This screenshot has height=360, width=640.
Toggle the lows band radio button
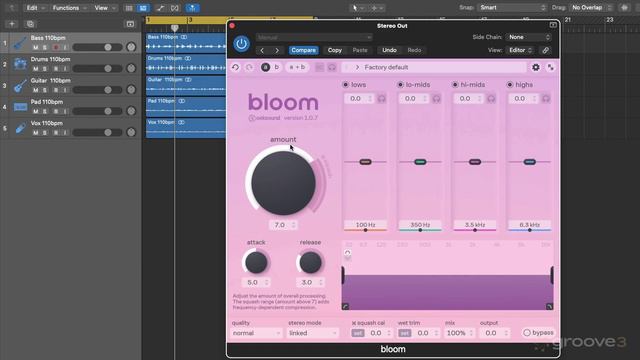(x=346, y=84)
